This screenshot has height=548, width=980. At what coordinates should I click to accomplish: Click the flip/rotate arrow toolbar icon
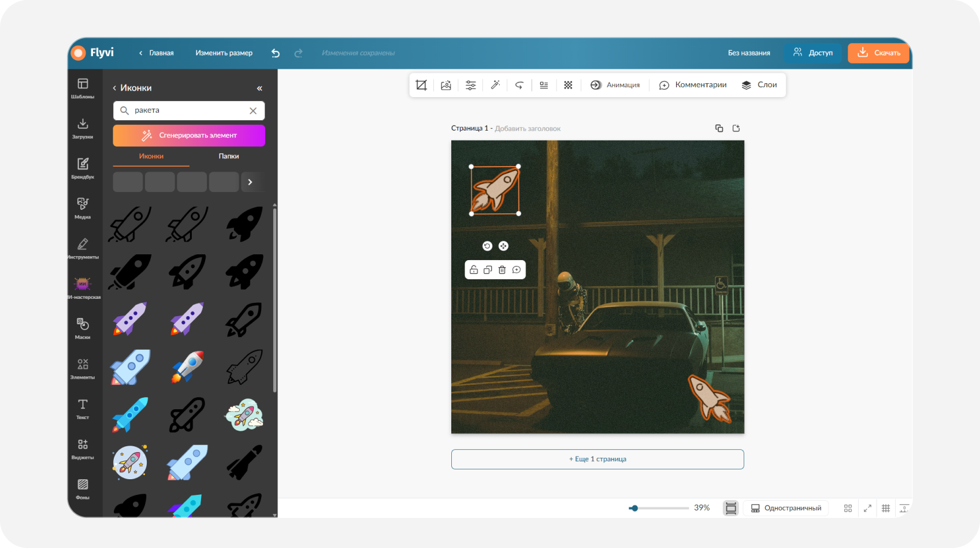coord(519,85)
